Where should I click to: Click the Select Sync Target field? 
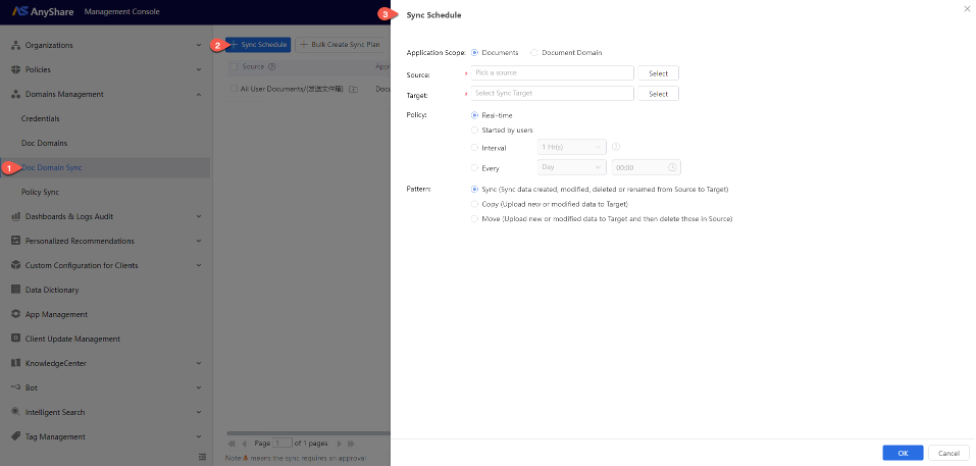point(552,93)
